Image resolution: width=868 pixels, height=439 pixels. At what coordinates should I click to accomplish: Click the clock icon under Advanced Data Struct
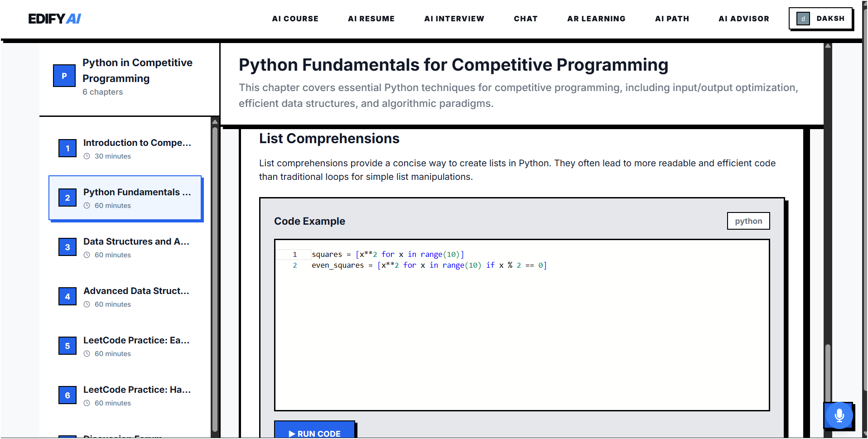coord(87,304)
